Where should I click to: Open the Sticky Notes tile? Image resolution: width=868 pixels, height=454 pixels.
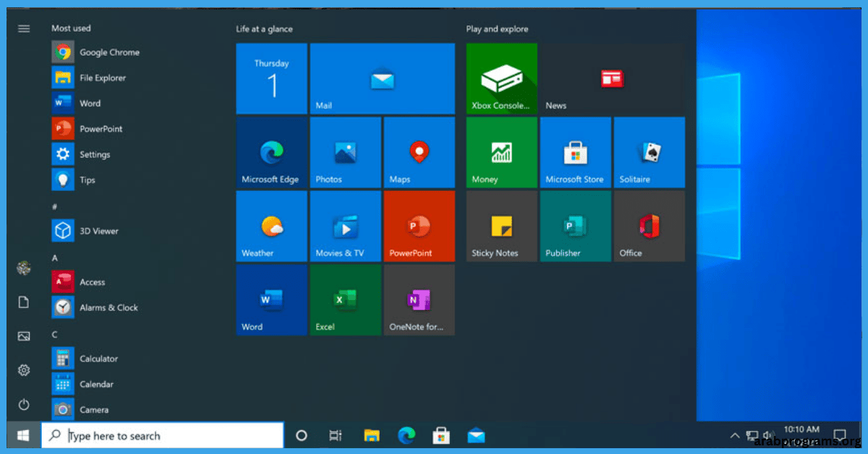501,226
